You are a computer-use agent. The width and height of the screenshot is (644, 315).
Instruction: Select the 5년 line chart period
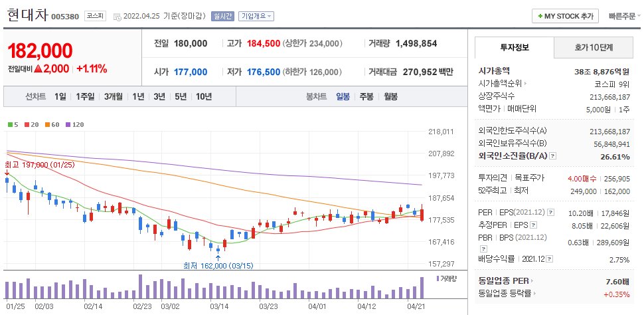tap(181, 96)
